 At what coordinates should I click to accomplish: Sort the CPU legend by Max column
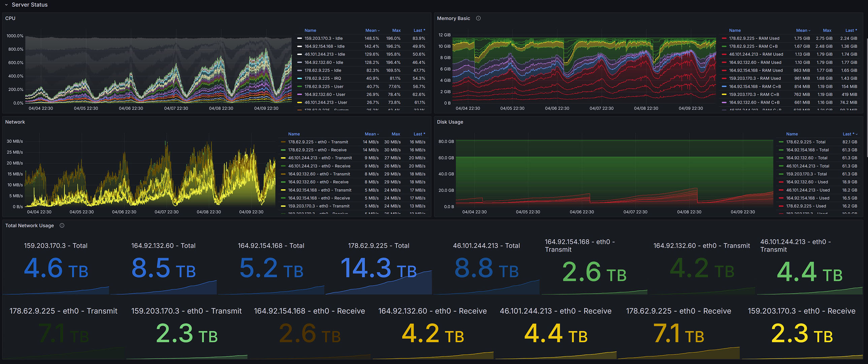pos(396,30)
